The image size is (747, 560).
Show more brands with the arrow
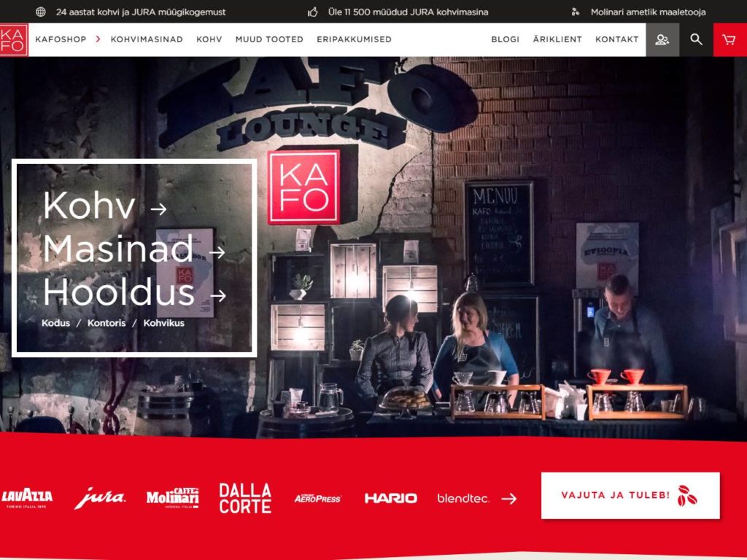click(508, 499)
